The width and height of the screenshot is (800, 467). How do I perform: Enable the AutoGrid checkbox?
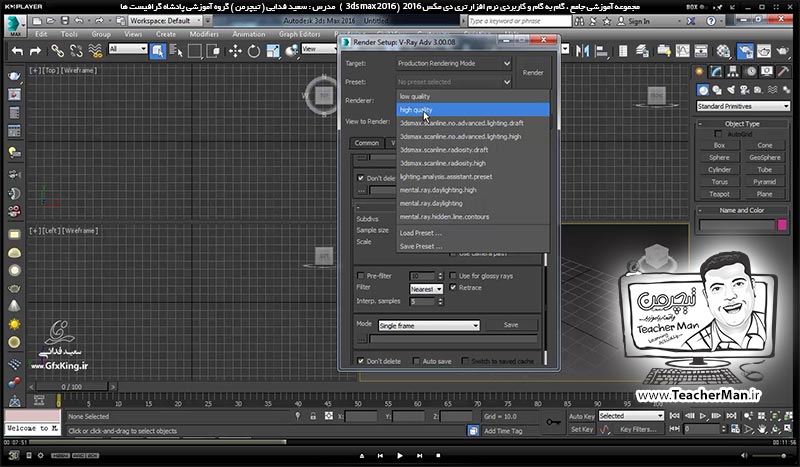click(718, 134)
